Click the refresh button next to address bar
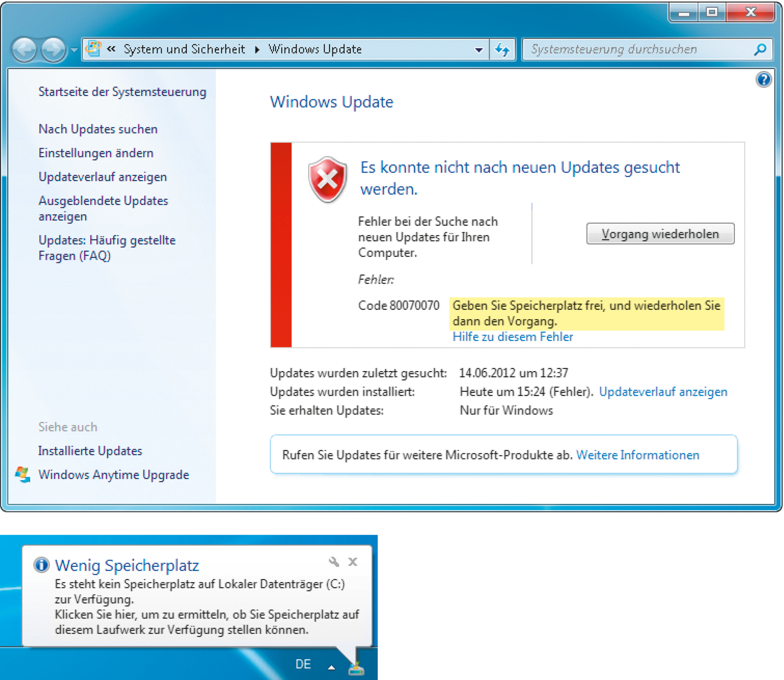Viewport: 784px width, 680px height. (x=502, y=49)
